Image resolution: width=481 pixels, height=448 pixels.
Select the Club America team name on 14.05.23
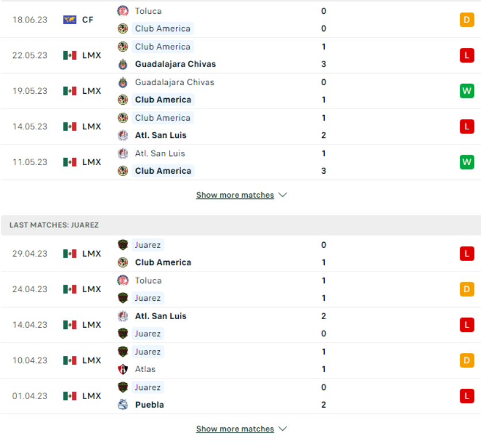[x=163, y=117]
